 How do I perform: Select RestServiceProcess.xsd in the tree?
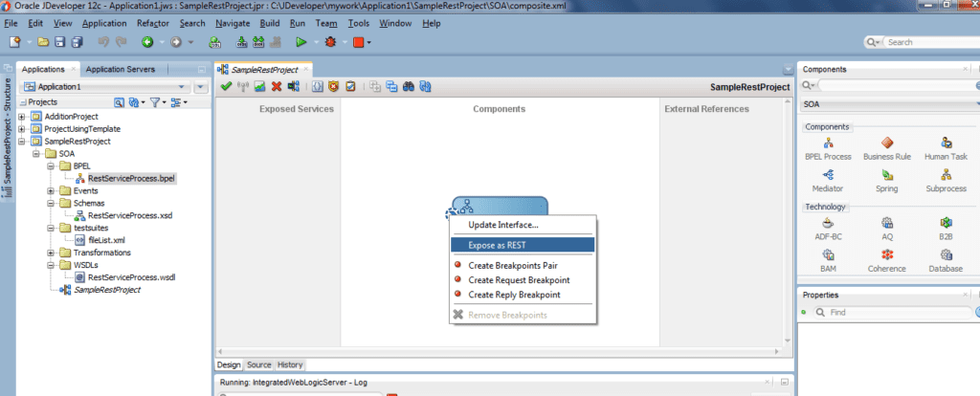tap(129, 215)
